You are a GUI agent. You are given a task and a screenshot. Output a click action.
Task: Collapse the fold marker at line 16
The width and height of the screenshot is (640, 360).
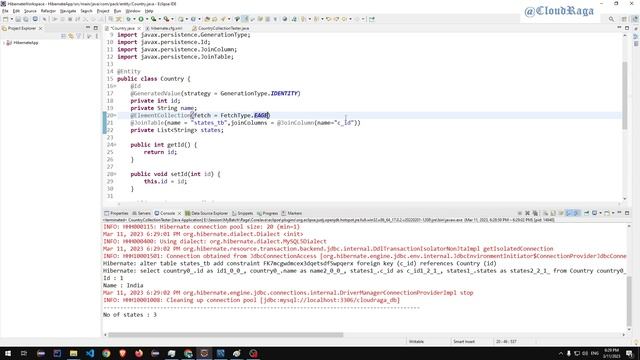[x=115, y=86]
